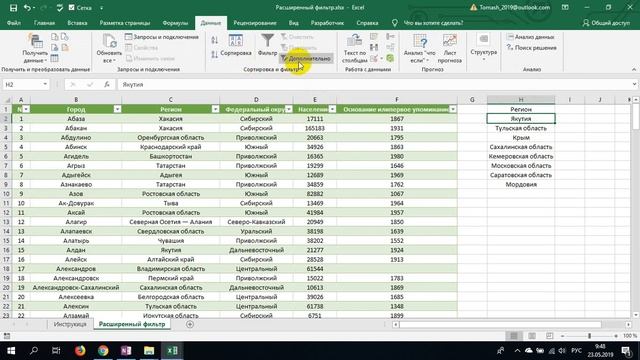The image size is (640, 360).
Task: Sort ascending with the A-Z icon
Action: 215,40
